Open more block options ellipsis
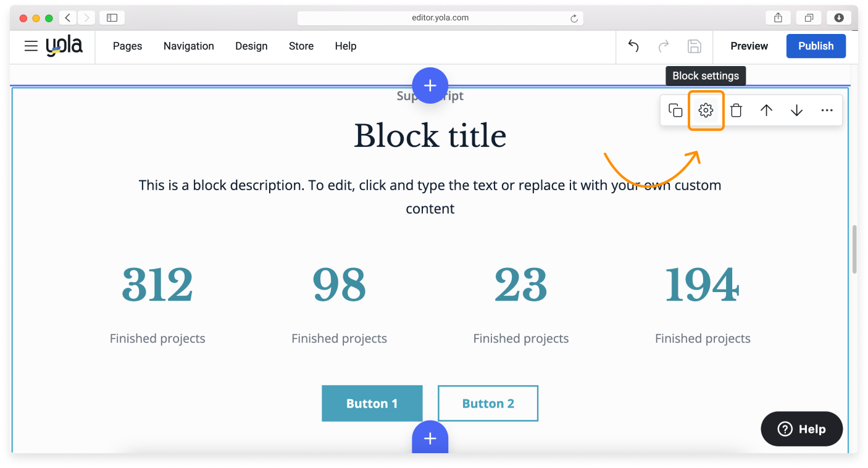Viewport: 868px width, 468px height. point(827,111)
